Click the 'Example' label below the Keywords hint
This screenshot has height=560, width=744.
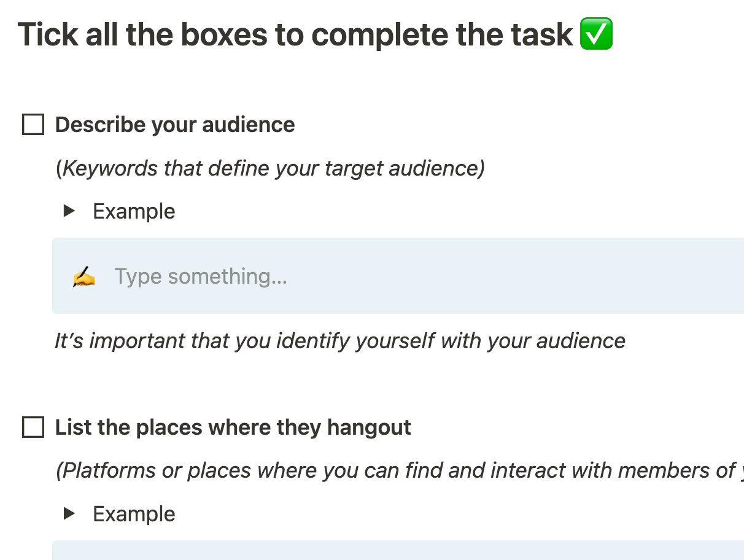134,211
